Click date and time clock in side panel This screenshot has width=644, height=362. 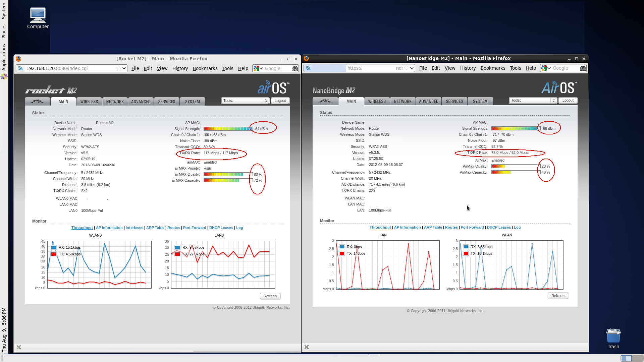click(x=4, y=329)
